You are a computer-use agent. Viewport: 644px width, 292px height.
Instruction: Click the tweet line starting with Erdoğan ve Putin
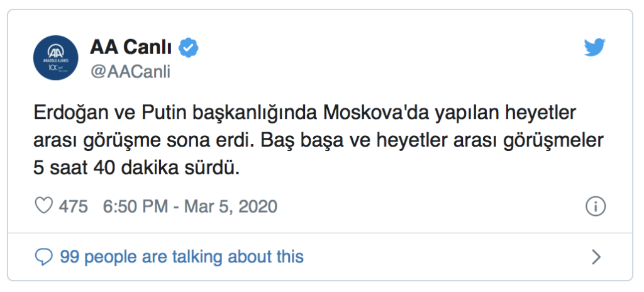(305, 113)
